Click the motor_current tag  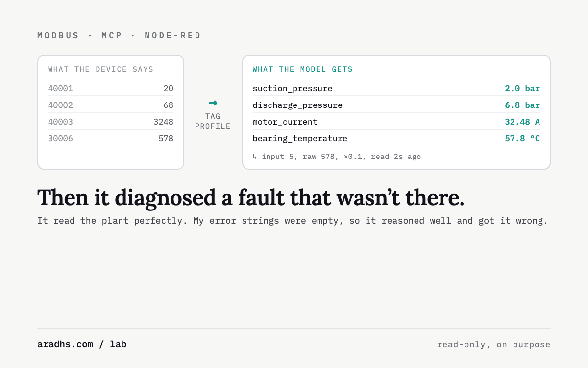click(x=285, y=122)
